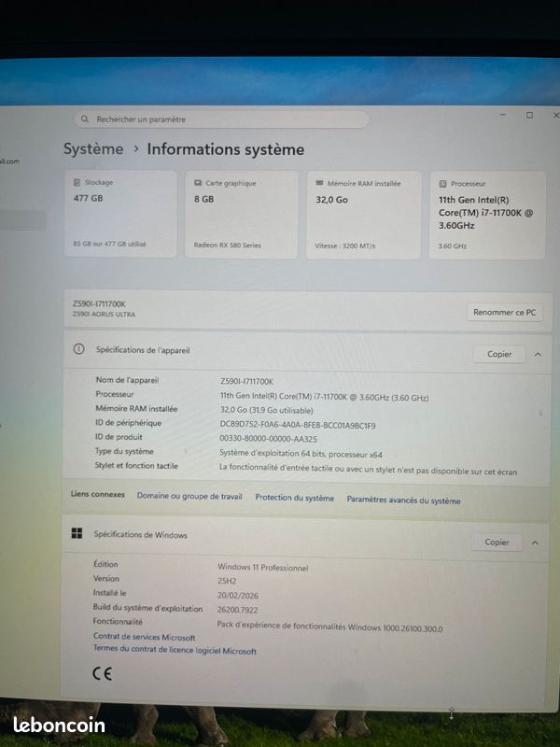Click the Mémoire RAM installée icon

point(319,183)
